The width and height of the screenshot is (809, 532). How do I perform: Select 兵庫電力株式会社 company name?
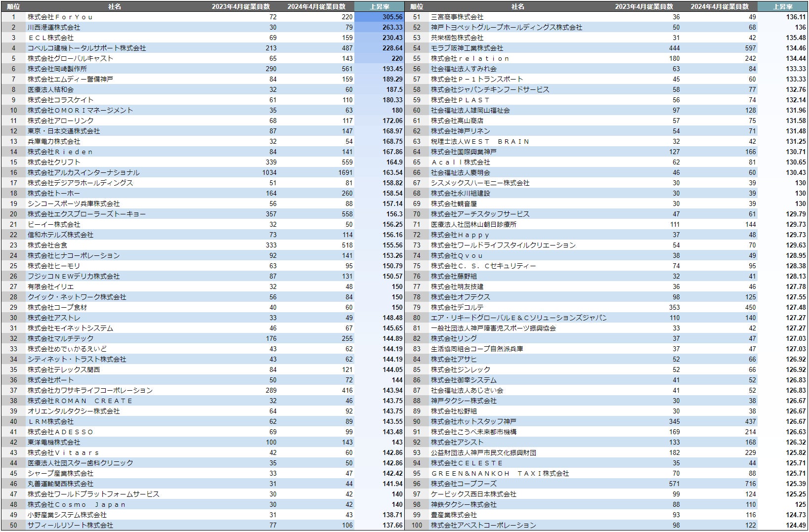click(x=54, y=141)
